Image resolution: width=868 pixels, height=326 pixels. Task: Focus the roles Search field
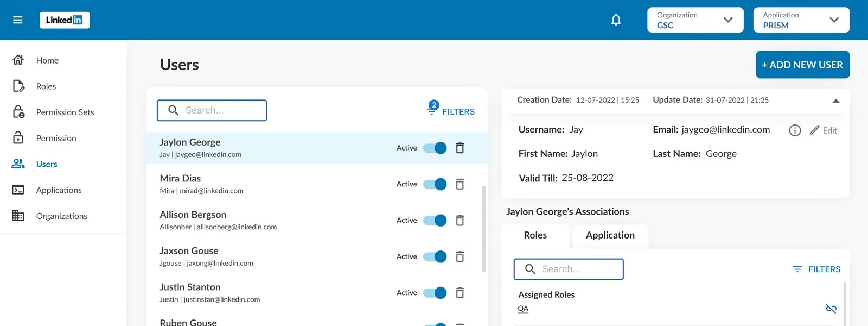(x=569, y=269)
